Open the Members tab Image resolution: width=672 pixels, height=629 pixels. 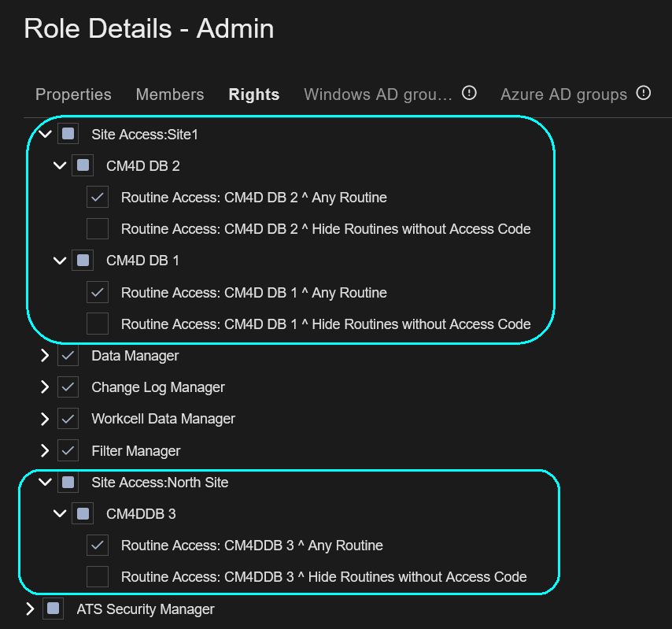[x=170, y=94]
